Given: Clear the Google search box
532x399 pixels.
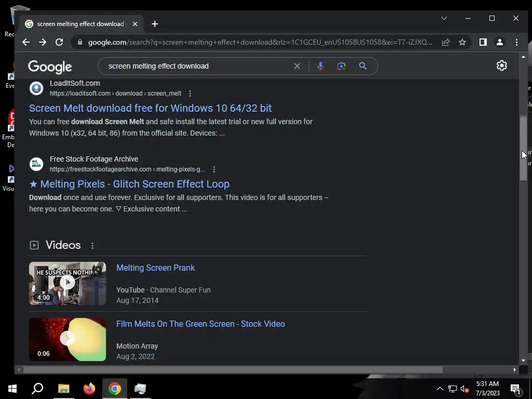Looking at the screenshot, I should pos(297,66).
